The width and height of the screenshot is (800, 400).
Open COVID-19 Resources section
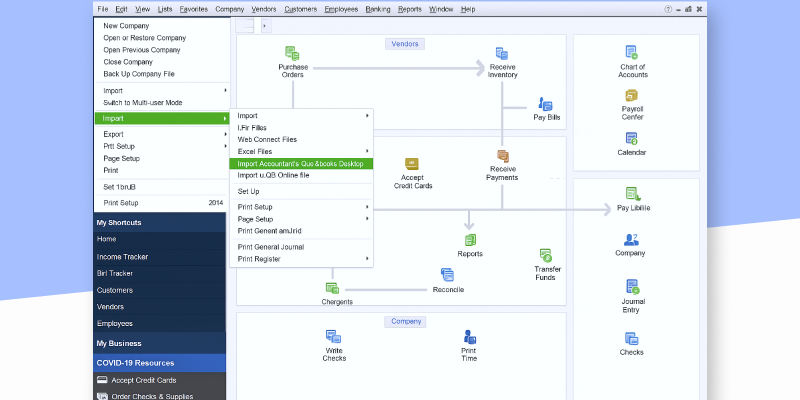160,363
